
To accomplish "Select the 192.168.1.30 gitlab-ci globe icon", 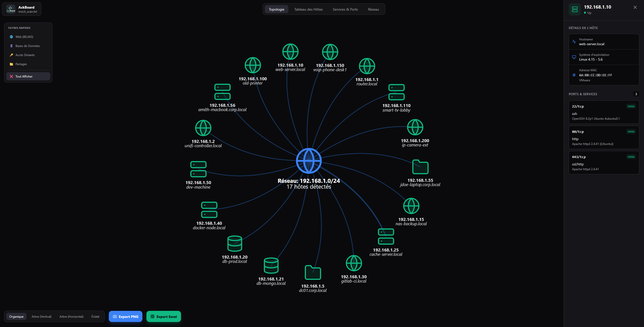I will pos(354,263).
